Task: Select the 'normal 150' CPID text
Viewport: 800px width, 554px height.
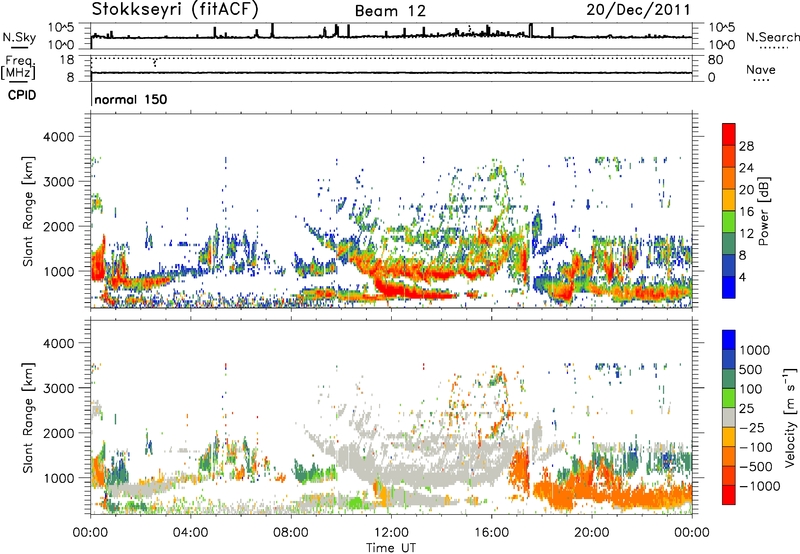Action: (x=131, y=99)
